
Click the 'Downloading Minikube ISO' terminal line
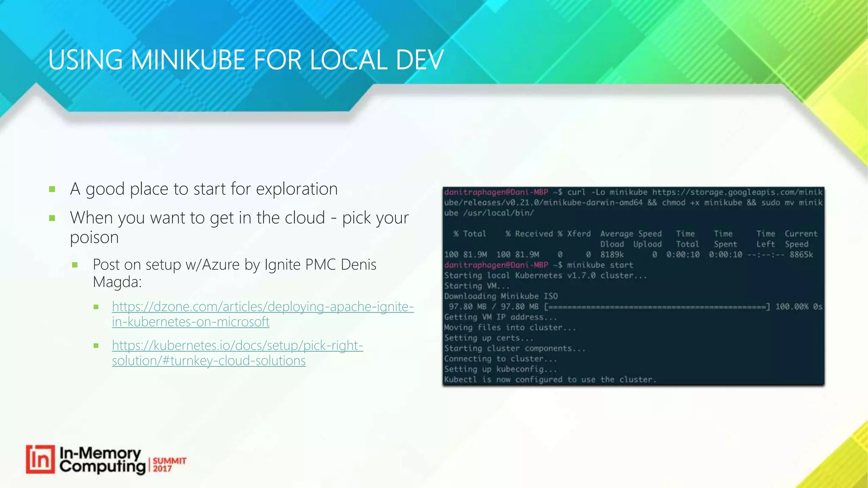coord(501,297)
